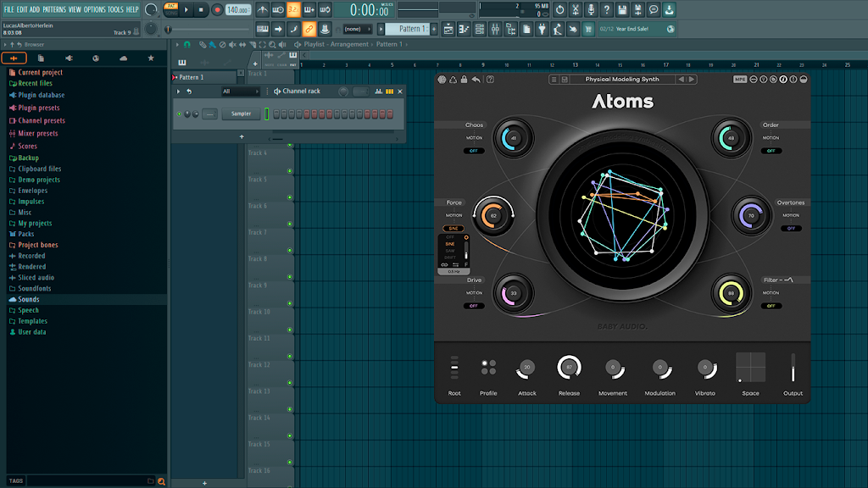Open the PATTERNS menu
Viewport: 868px width, 488px height.
click(x=54, y=9)
